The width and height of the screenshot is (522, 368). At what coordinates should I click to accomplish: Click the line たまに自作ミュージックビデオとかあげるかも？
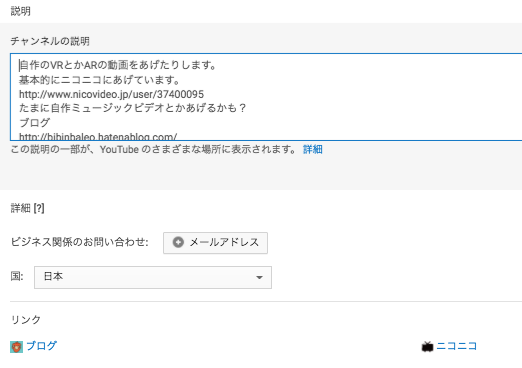133,108
